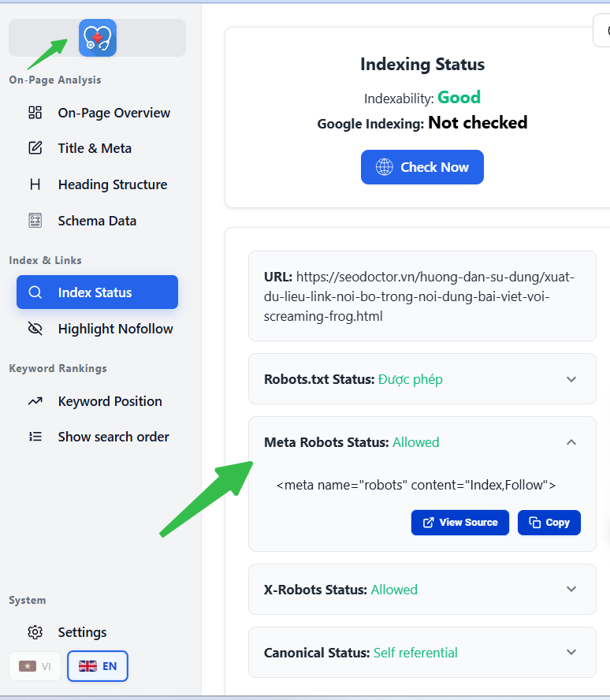Open the Highlight Nofollow menu item
Image resolution: width=610 pixels, height=700 pixels.
point(97,329)
